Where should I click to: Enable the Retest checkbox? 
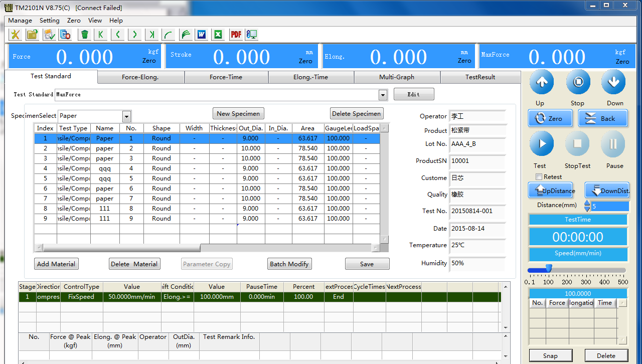(539, 177)
